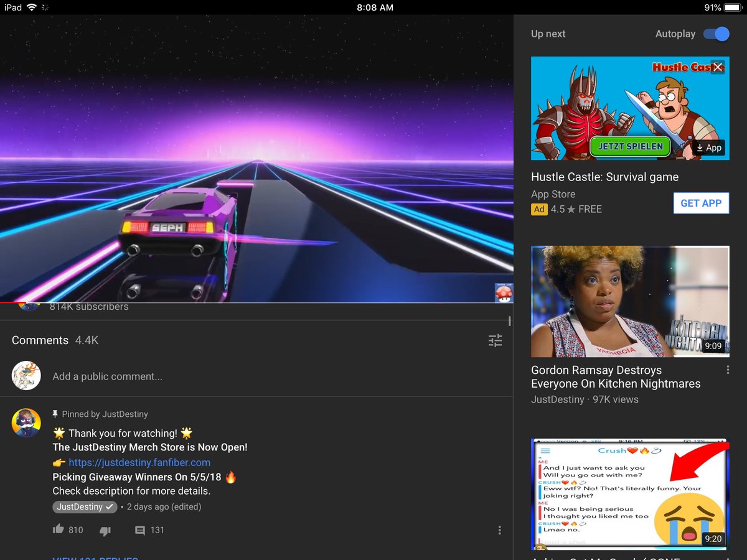Play the Crush chat video thumbnail

[x=630, y=494]
